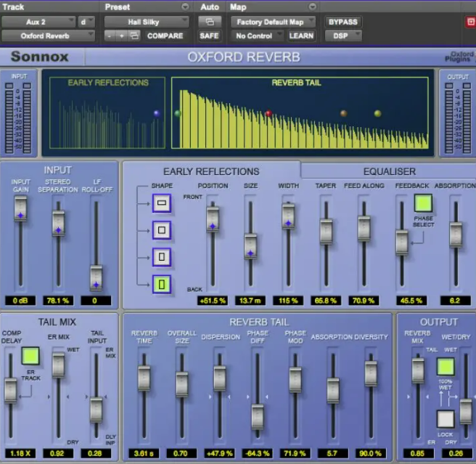Click the Stereo Separation value 78.1 %
The image size is (476, 464).
[x=58, y=301]
